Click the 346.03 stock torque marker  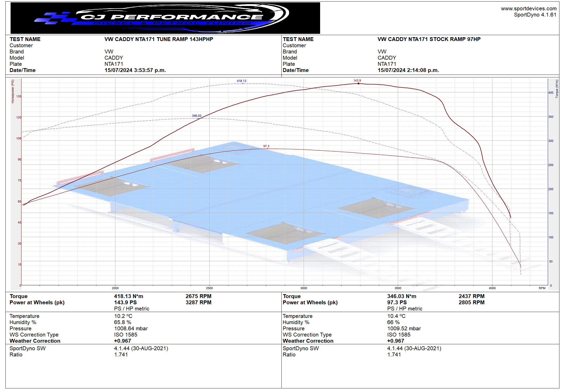[x=196, y=116]
